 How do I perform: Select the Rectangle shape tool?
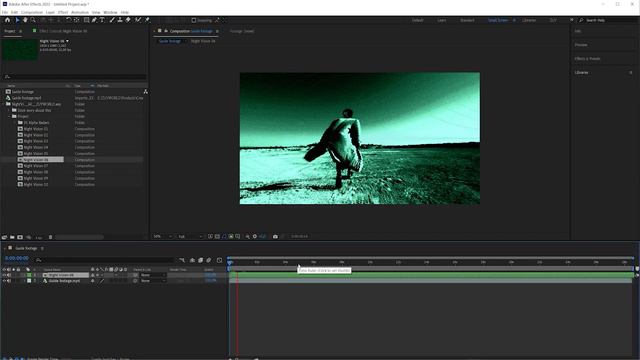coord(86,20)
